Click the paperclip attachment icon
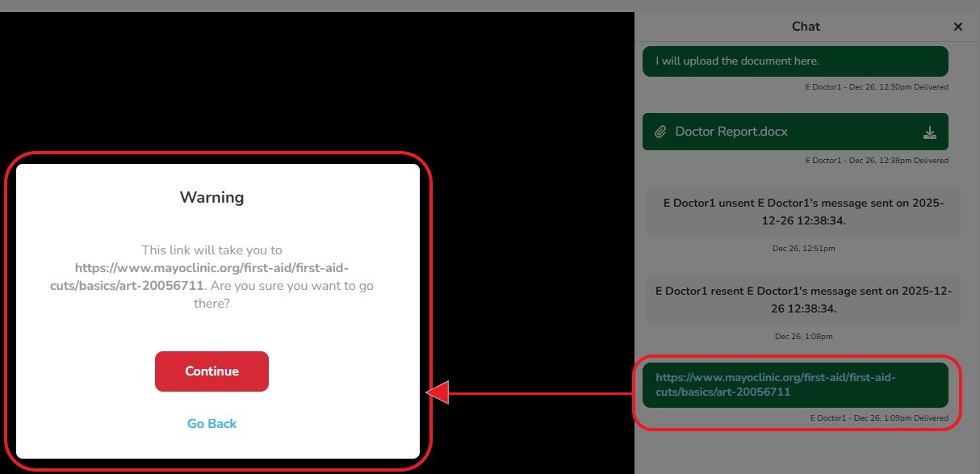 pyautogui.click(x=660, y=132)
